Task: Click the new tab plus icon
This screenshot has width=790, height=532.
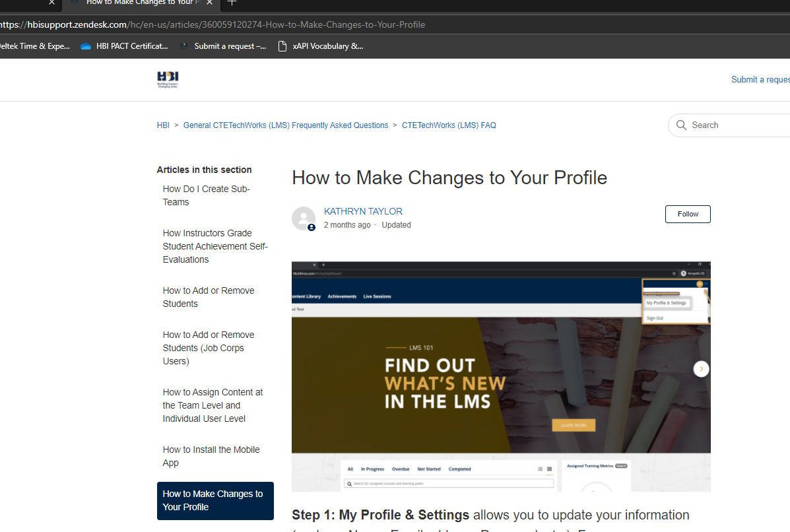Action: tap(232, 3)
